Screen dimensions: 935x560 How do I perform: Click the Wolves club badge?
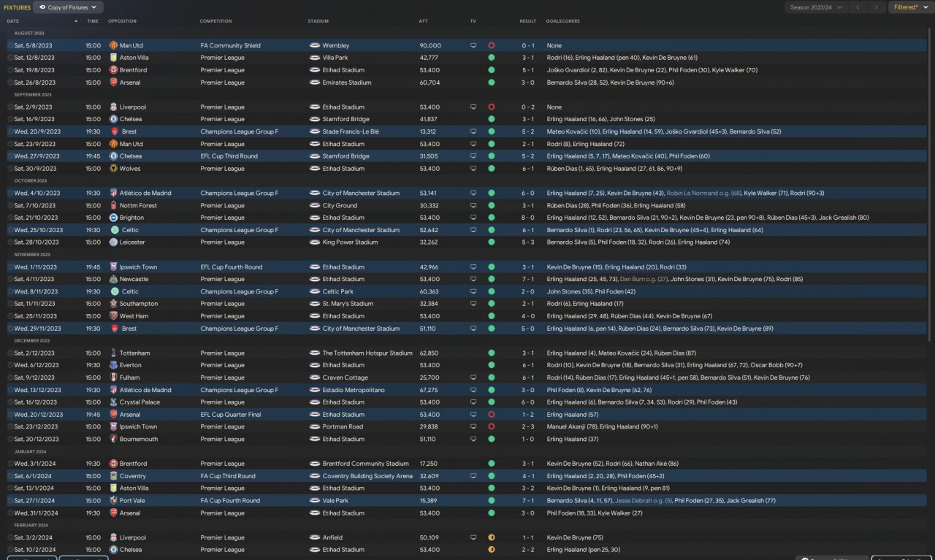(113, 169)
